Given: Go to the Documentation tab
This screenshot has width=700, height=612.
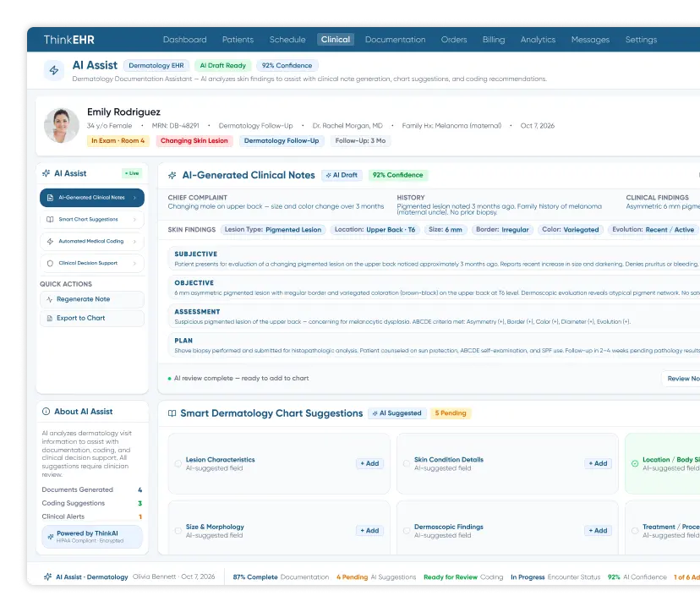Looking at the screenshot, I should pos(395,39).
